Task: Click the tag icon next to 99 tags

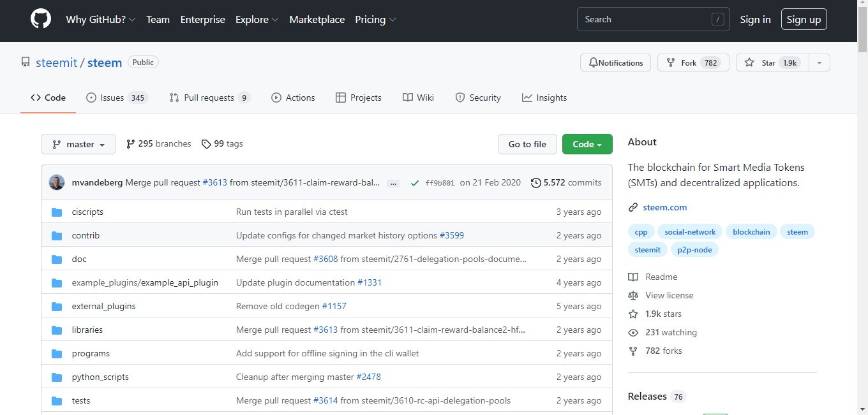Action: pos(206,144)
